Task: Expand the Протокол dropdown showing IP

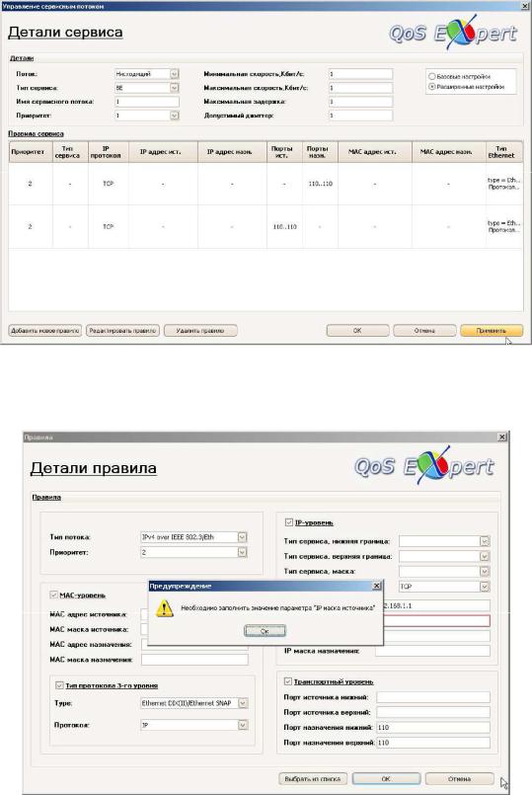Action: tap(243, 726)
